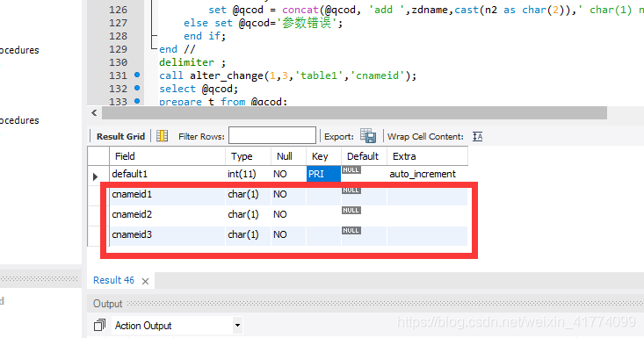
Task: Switch to the Result 46 tab
Action: pyautogui.click(x=113, y=280)
